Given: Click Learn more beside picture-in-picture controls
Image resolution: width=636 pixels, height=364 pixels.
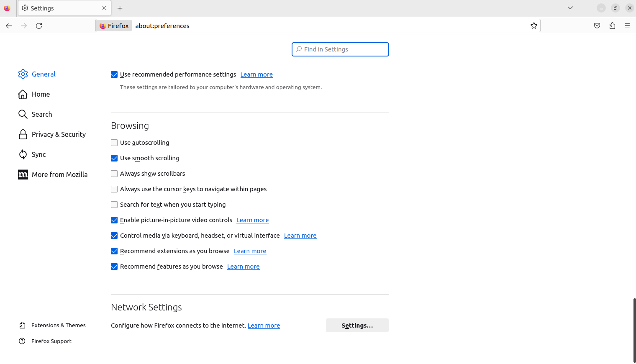Looking at the screenshot, I should [x=252, y=220].
